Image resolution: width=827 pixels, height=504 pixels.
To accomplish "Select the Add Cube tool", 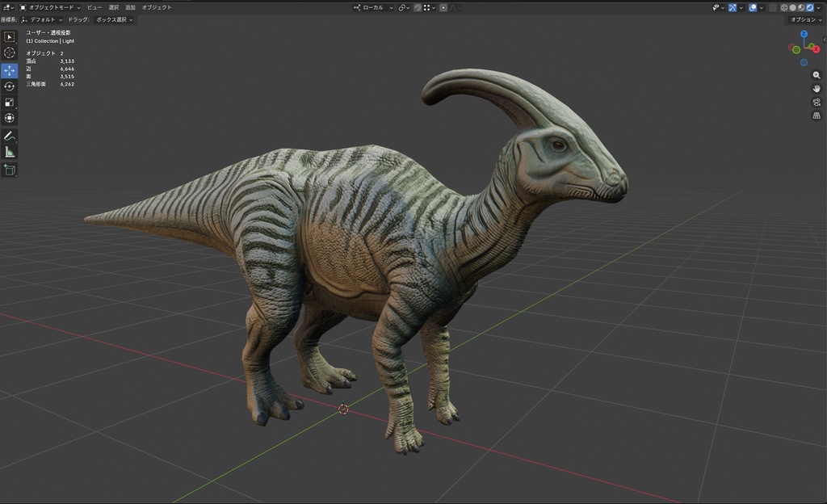I will click(x=10, y=170).
